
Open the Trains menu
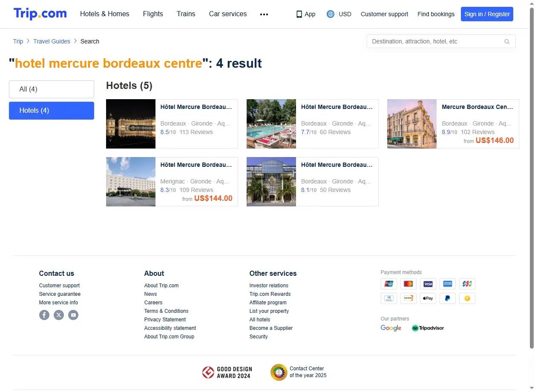(x=186, y=14)
